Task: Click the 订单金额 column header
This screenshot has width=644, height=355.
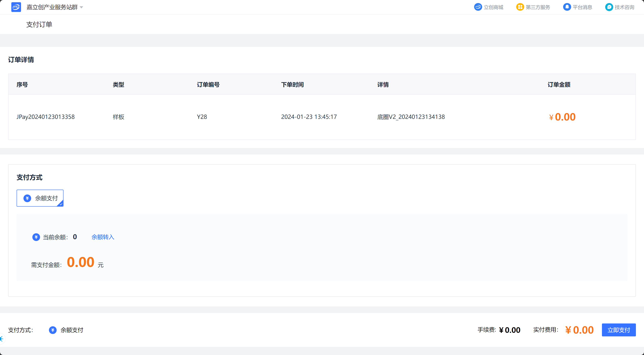Action: pos(559,85)
